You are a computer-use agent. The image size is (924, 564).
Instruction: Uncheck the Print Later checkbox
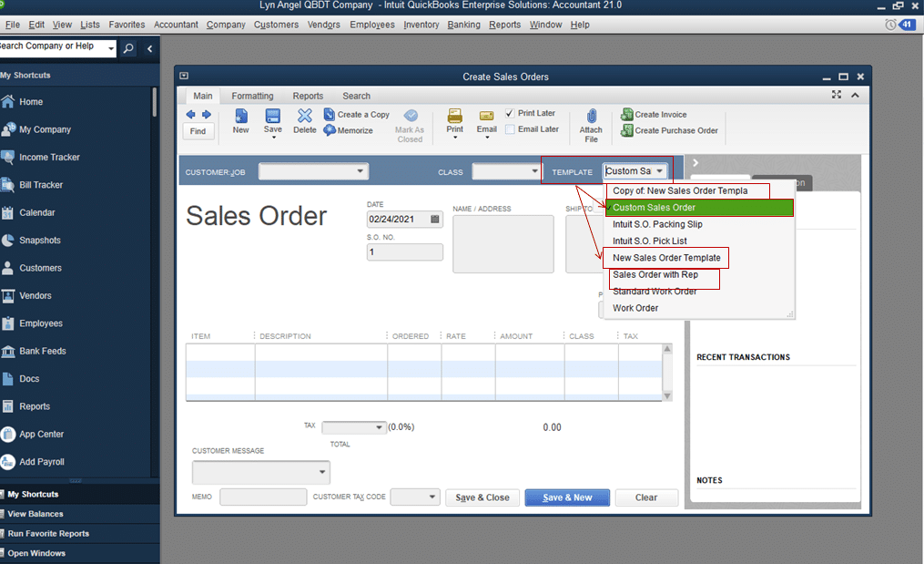[510, 113]
